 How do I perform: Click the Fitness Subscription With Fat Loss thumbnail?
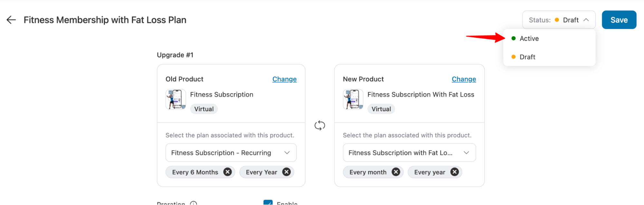pyautogui.click(x=353, y=99)
